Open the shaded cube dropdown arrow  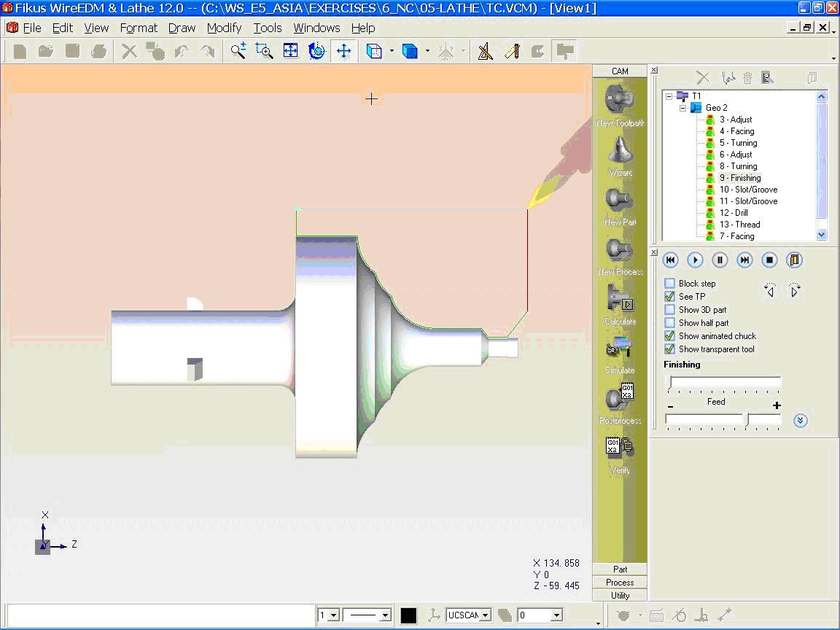pos(427,51)
